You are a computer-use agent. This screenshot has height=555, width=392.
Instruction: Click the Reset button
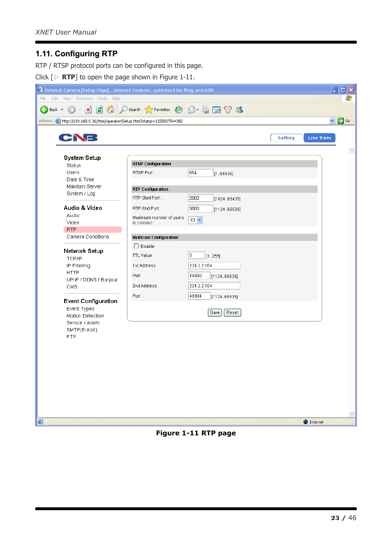(x=233, y=312)
